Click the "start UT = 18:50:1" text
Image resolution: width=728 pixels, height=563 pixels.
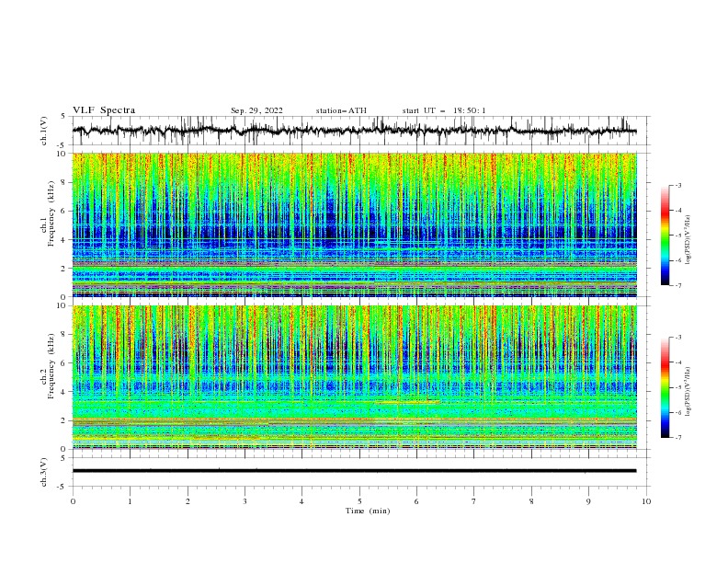click(443, 110)
